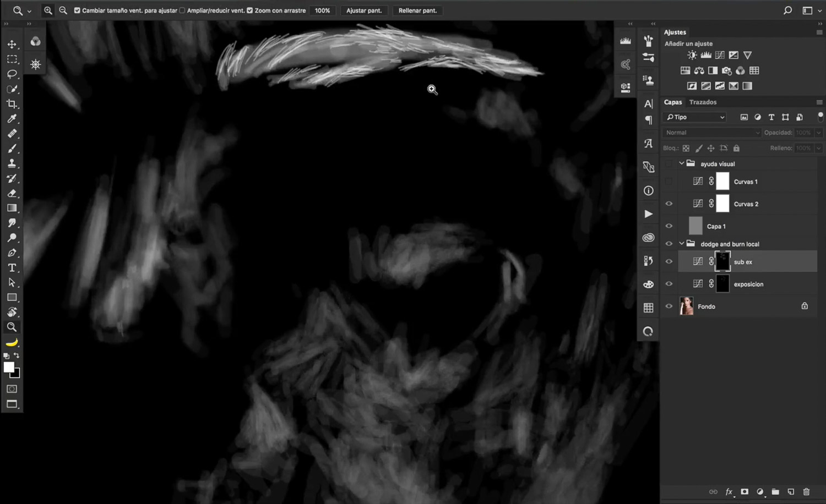This screenshot has width=826, height=504.
Task: Open the layer styles fx menu
Action: point(729,492)
